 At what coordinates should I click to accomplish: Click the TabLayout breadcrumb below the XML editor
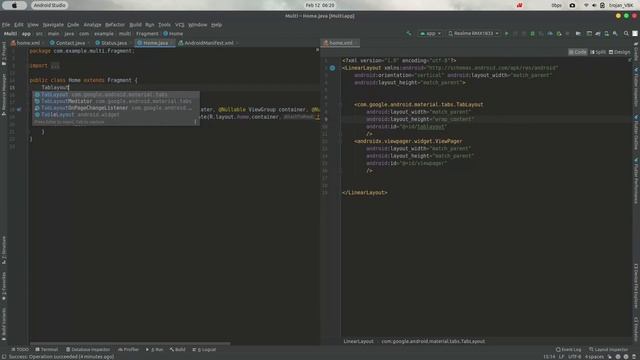coord(433,341)
